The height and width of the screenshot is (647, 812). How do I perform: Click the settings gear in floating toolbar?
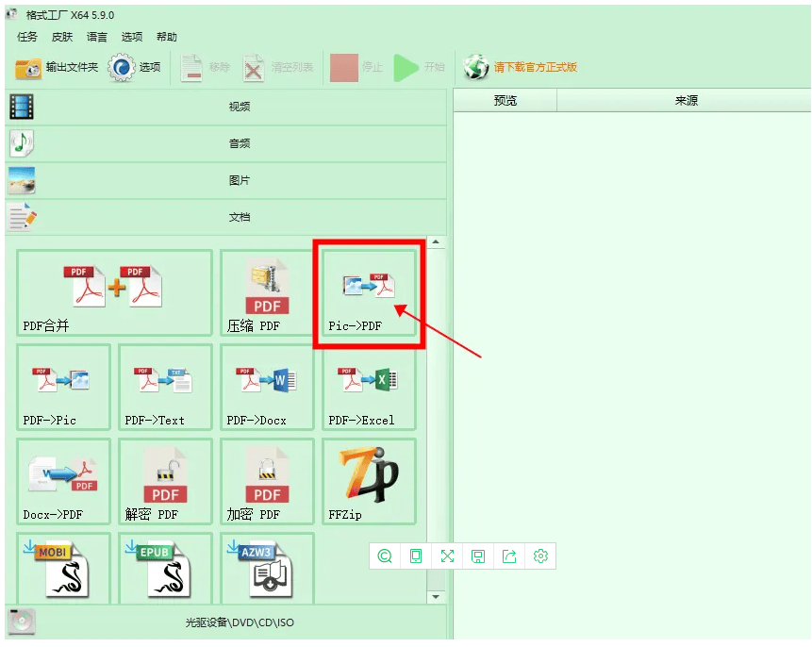(x=540, y=556)
